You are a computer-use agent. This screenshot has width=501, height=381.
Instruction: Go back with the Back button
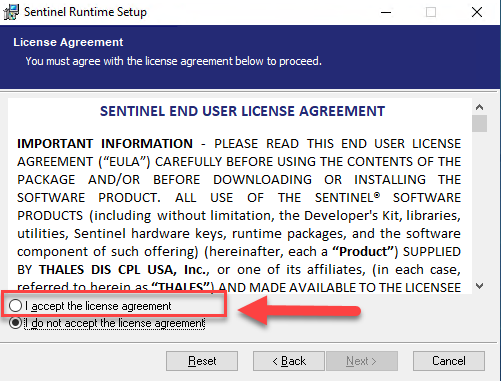click(289, 361)
